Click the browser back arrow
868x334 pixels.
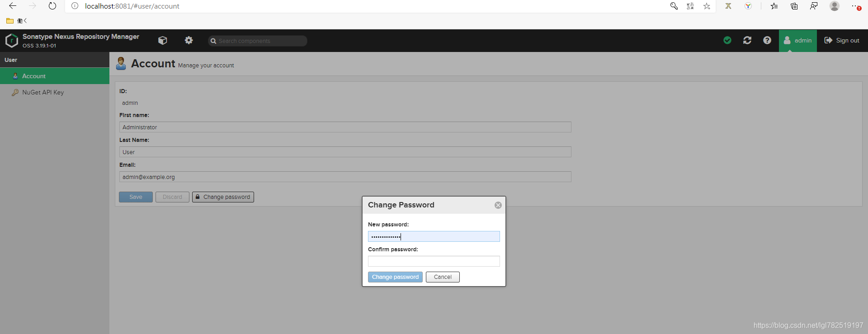[13, 6]
